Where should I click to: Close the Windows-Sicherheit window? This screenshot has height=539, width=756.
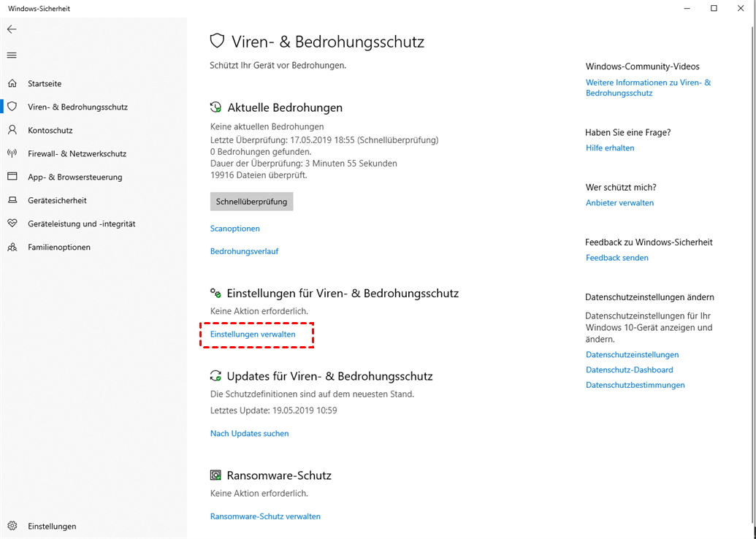[x=741, y=8]
